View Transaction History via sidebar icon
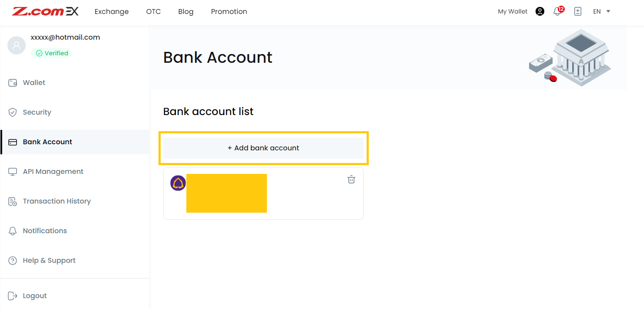Viewport: 644px width, 309px height. [x=13, y=201]
